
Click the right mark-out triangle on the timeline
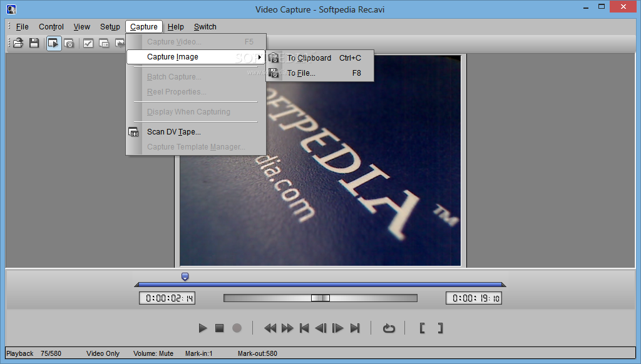click(504, 285)
